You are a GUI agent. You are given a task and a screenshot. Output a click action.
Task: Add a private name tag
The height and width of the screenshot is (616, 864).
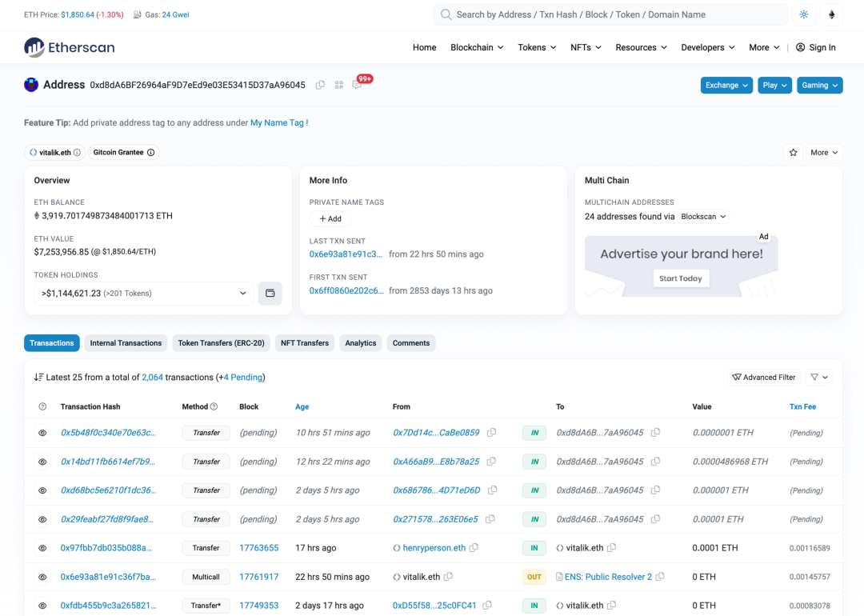(x=330, y=218)
